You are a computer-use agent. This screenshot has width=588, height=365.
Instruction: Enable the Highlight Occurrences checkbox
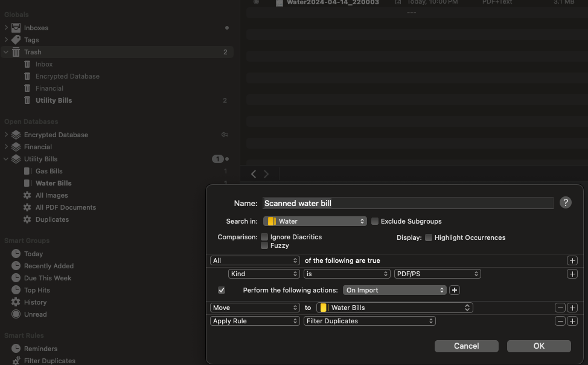coord(429,237)
